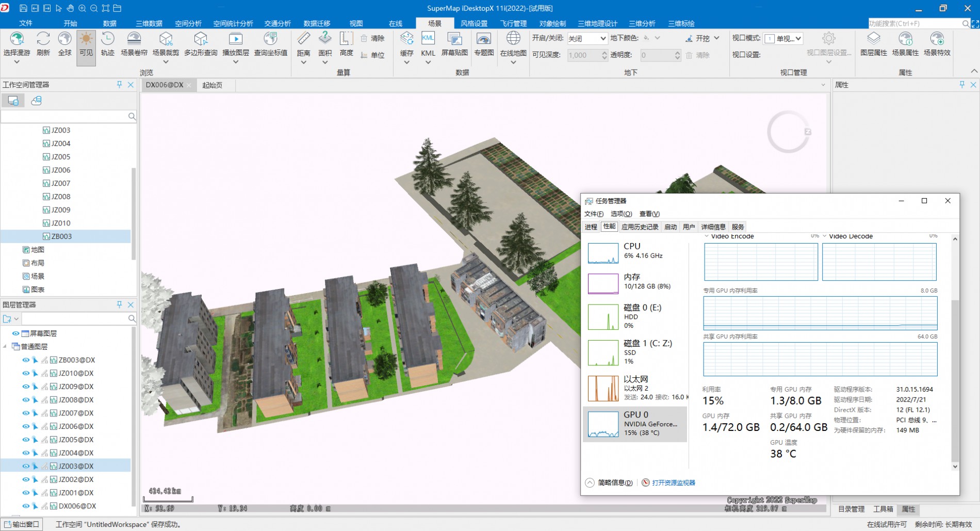
Task: Click the 刷新 refresh icon
Action: tap(43, 39)
